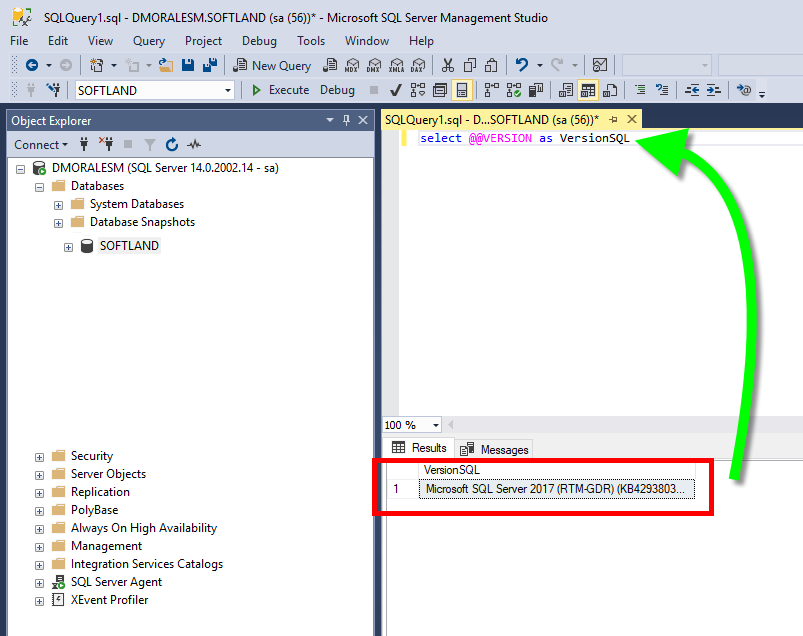Open the File menu
Viewport: 803px width, 636px height.
pos(19,41)
